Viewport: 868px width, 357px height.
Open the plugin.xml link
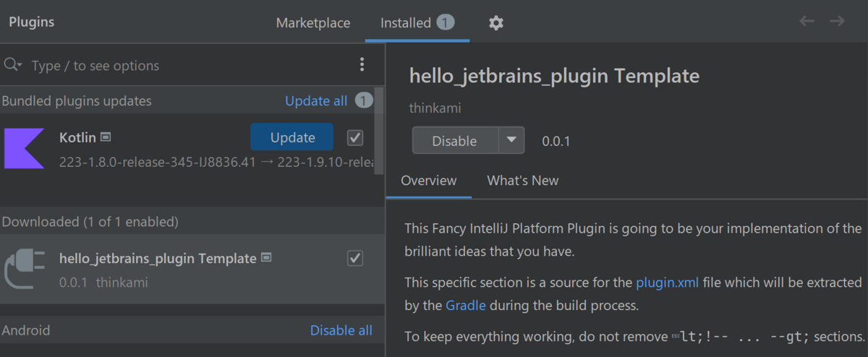point(668,282)
